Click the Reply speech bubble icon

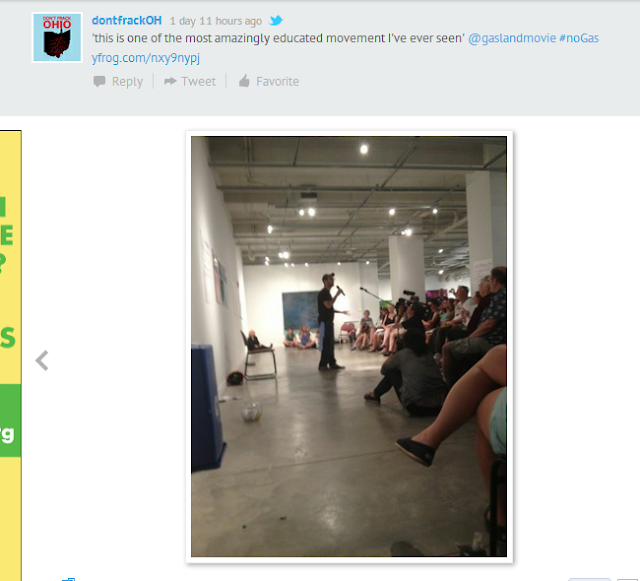point(99,81)
